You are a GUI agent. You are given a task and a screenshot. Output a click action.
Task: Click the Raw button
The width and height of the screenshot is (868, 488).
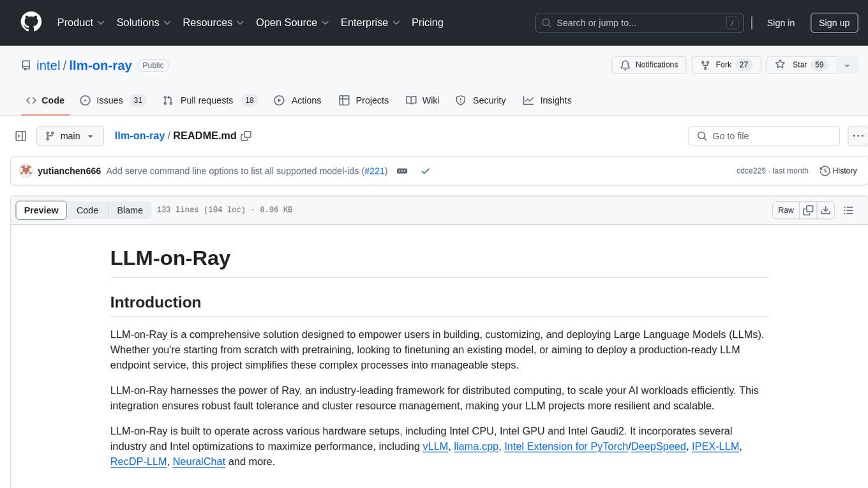pyautogui.click(x=786, y=210)
